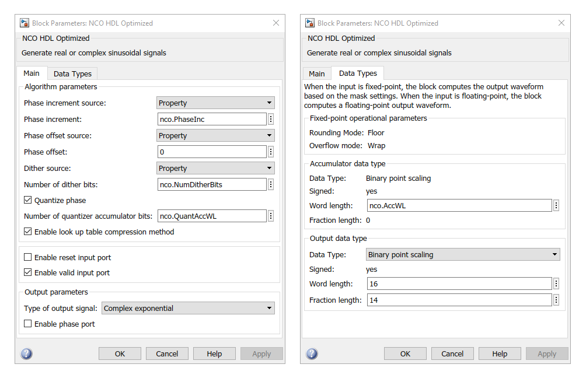Image resolution: width=586 pixels, height=392 pixels.
Task: Uncheck the Quantize phase checkbox
Action: [28, 200]
